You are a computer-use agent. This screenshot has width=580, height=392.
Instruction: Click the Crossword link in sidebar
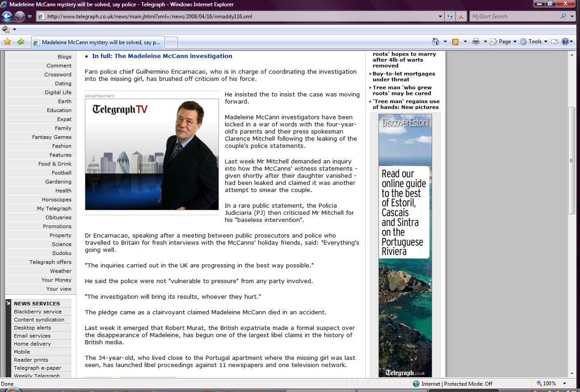pos(58,75)
